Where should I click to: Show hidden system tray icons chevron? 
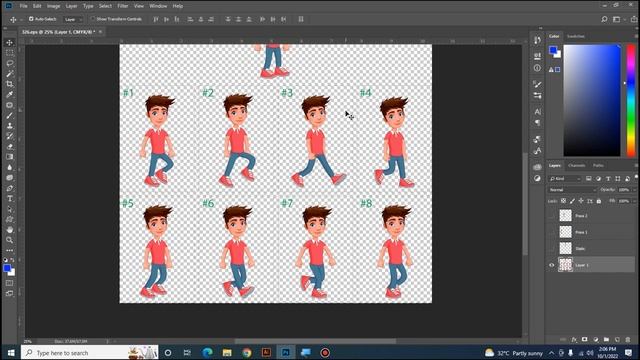(551, 353)
